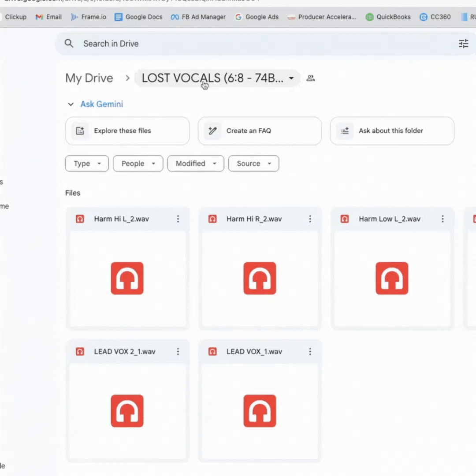The height and width of the screenshot is (476, 476).
Task: Select the file name Harm Hi L_2.wav
Action: tap(122, 219)
